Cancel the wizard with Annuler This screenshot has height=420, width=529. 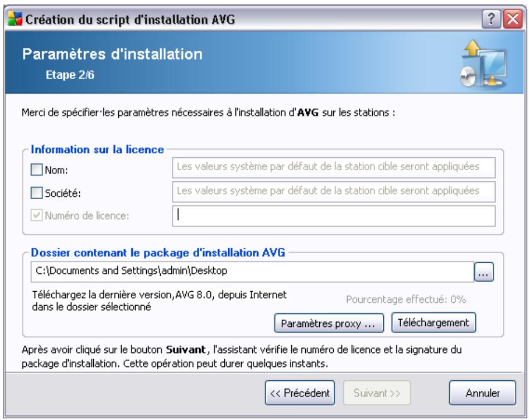pyautogui.click(x=483, y=393)
